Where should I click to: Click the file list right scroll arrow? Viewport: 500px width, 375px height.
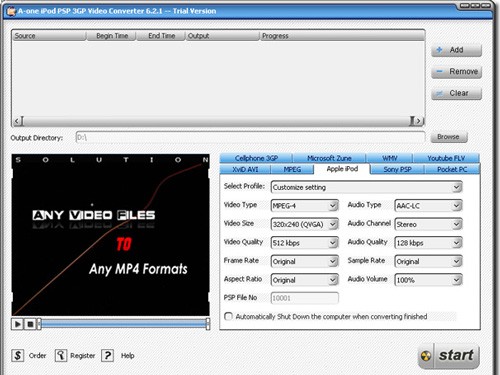click(x=419, y=121)
